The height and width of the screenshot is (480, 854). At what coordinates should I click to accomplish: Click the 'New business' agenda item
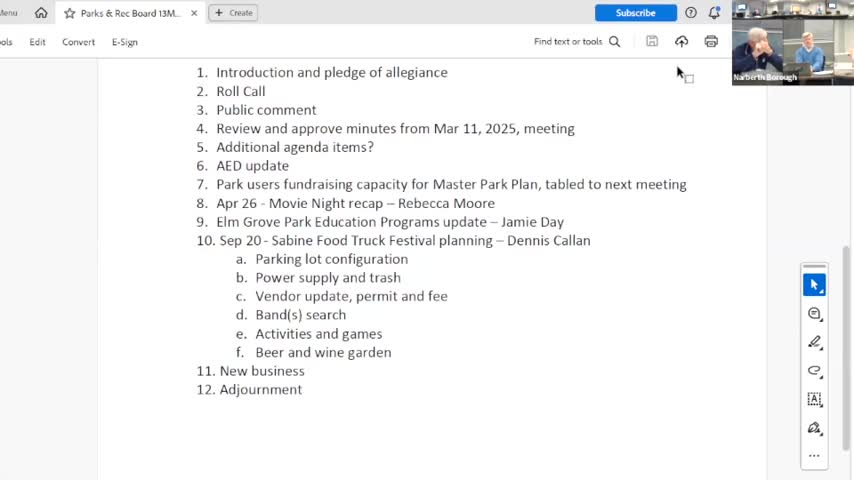coord(262,370)
